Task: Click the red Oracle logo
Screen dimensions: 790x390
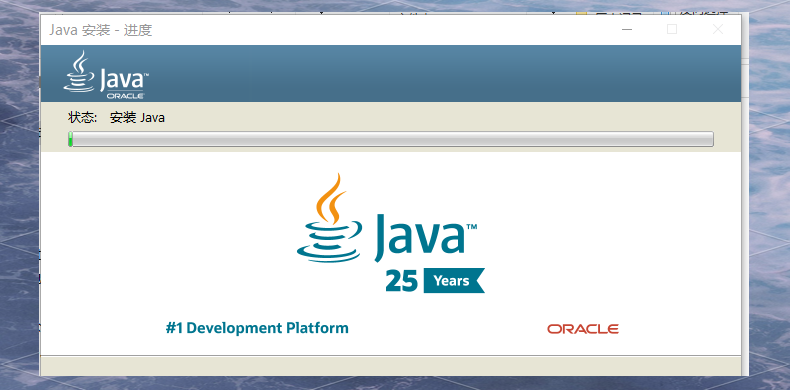Action: (583, 329)
